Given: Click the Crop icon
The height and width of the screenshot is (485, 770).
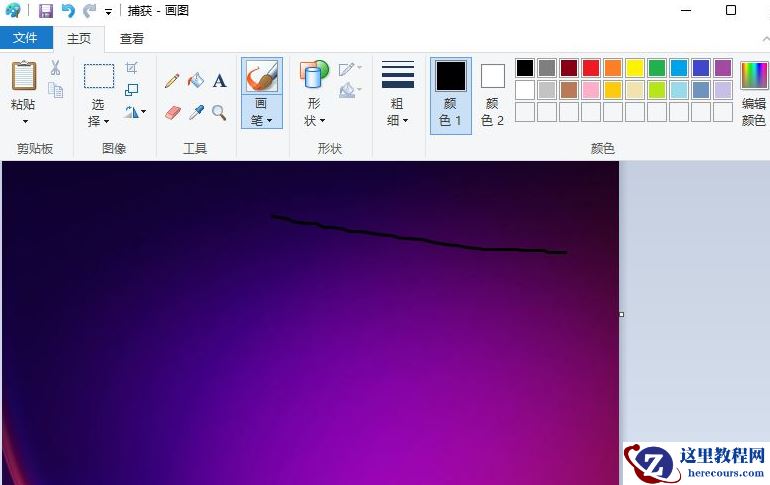Looking at the screenshot, I should (x=132, y=68).
